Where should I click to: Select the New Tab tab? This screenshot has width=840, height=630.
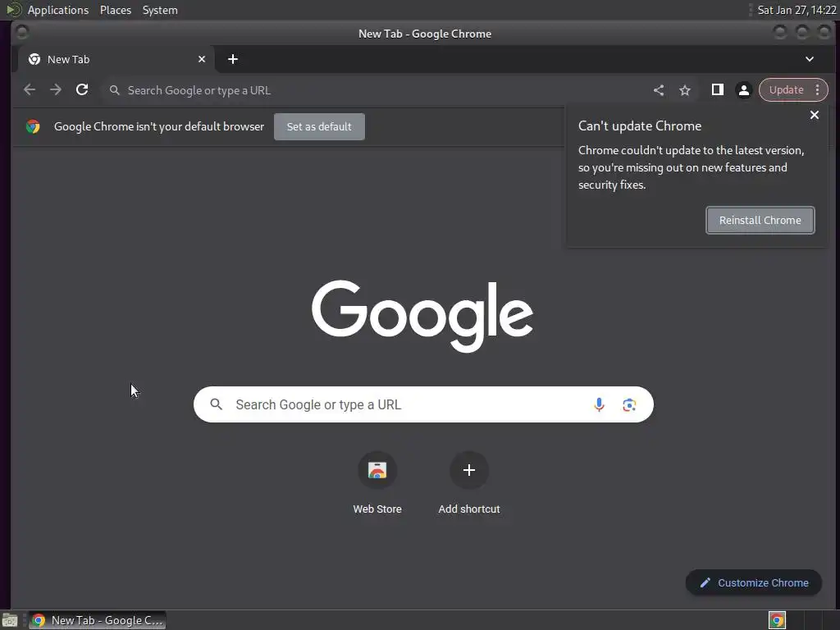coord(116,59)
